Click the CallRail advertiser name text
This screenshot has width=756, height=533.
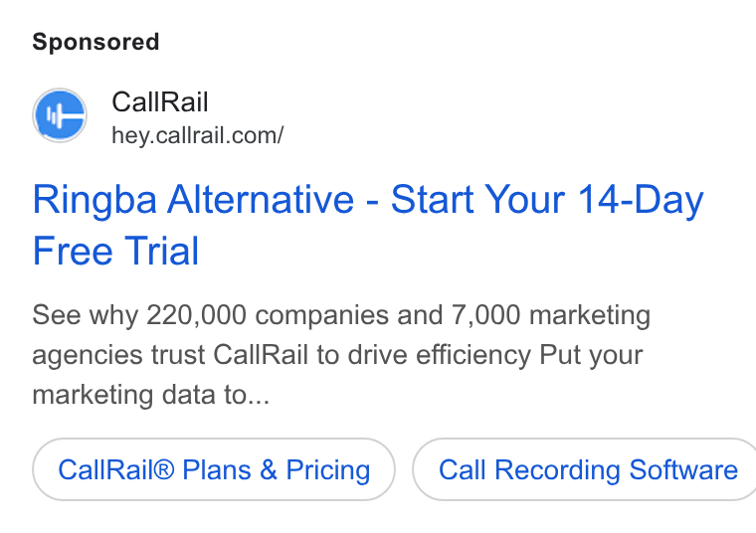point(160,102)
